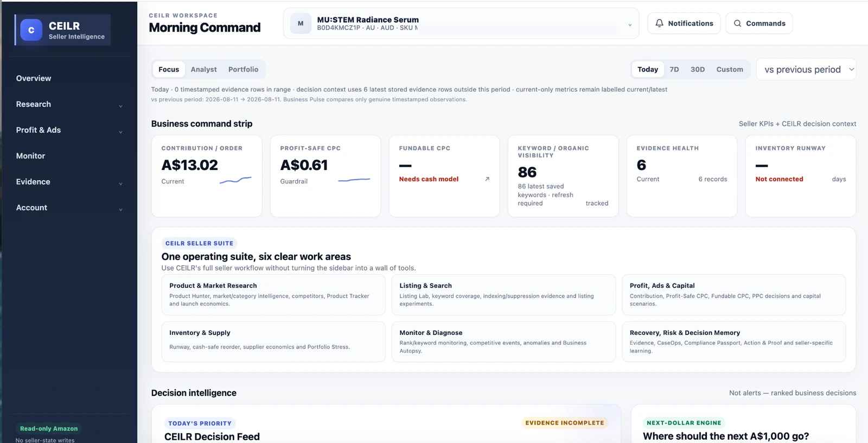The height and width of the screenshot is (443, 868).
Task: Click the Profit-Safe CPC sparkline chart
Action: 354,180
